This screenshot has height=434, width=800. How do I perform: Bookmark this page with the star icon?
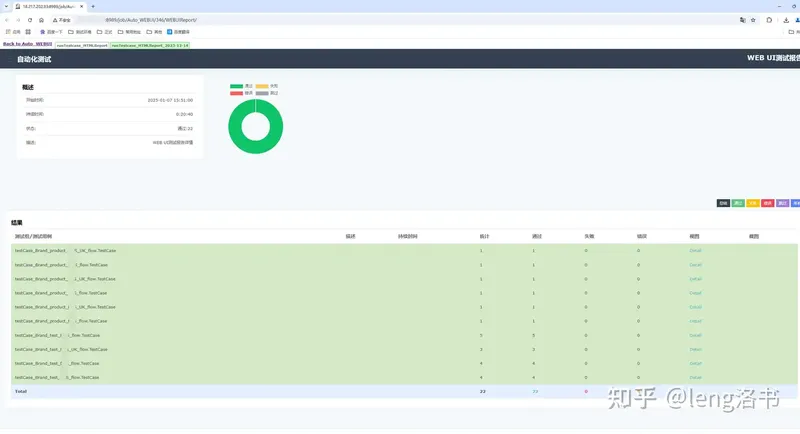pos(752,19)
